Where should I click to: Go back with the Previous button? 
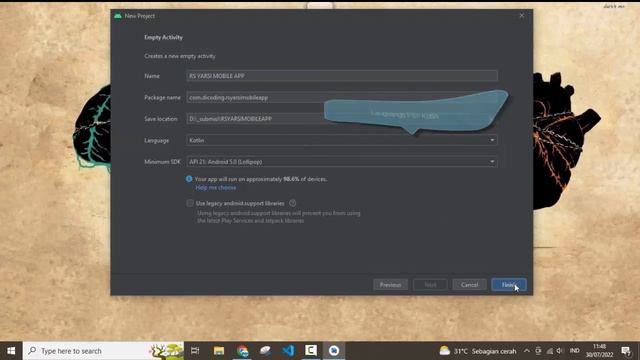pyautogui.click(x=390, y=285)
